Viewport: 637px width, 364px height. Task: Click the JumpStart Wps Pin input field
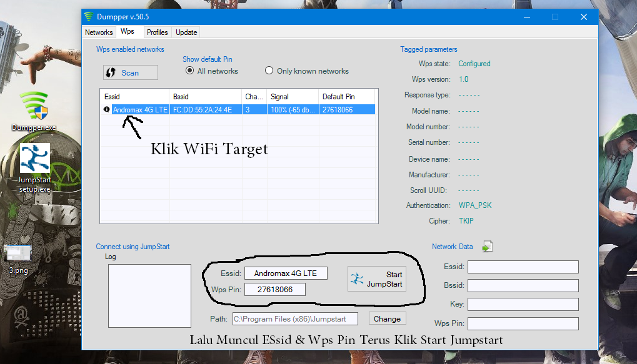tap(274, 289)
